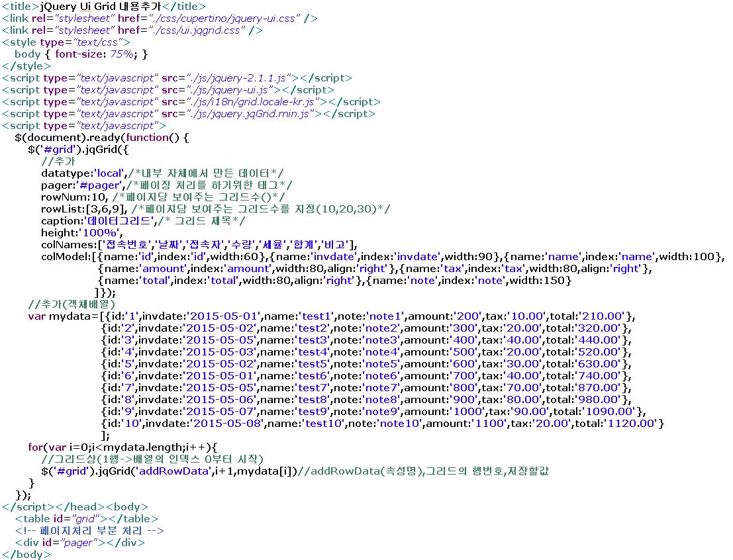The height and width of the screenshot is (560, 733).
Task: Click the 'rowList:[3,6,9]' array
Action: pyautogui.click(x=84, y=209)
